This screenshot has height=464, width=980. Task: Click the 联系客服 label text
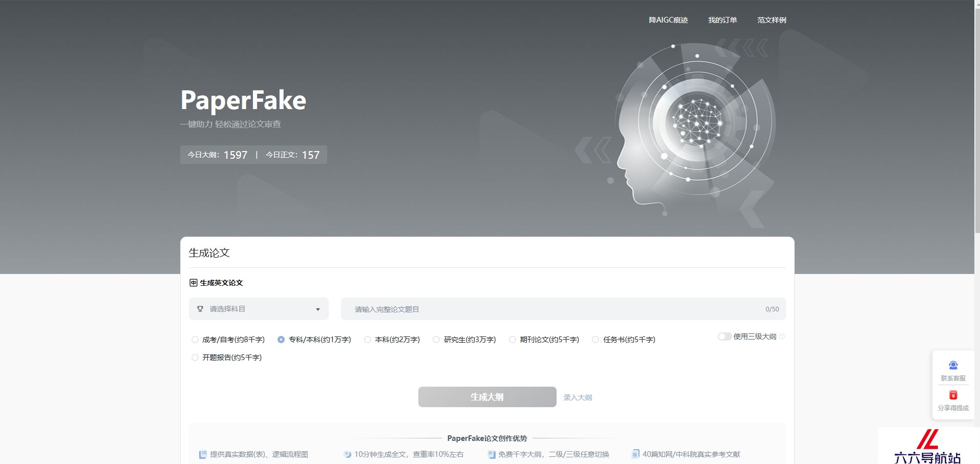(x=953, y=378)
